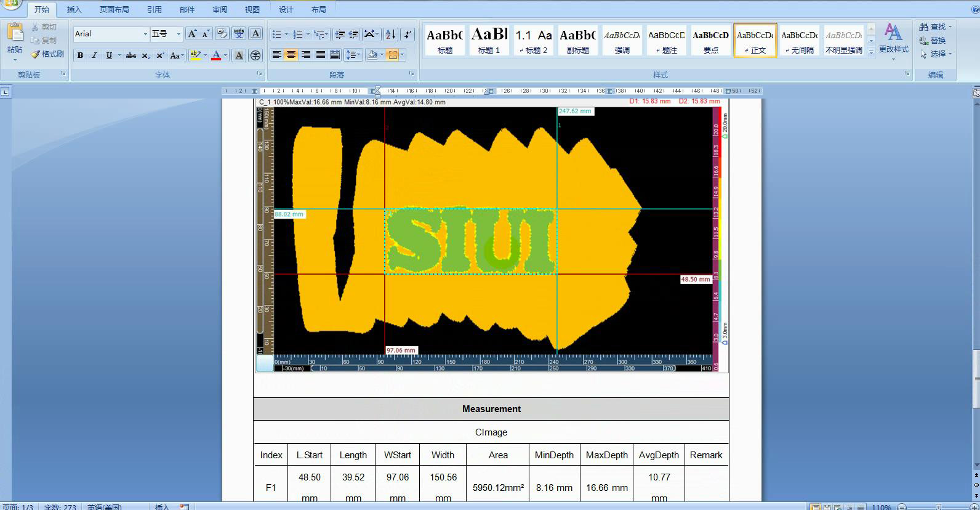Apply the 强调 emphasis style
Image resolution: width=980 pixels, height=510 pixels.
[x=622, y=41]
